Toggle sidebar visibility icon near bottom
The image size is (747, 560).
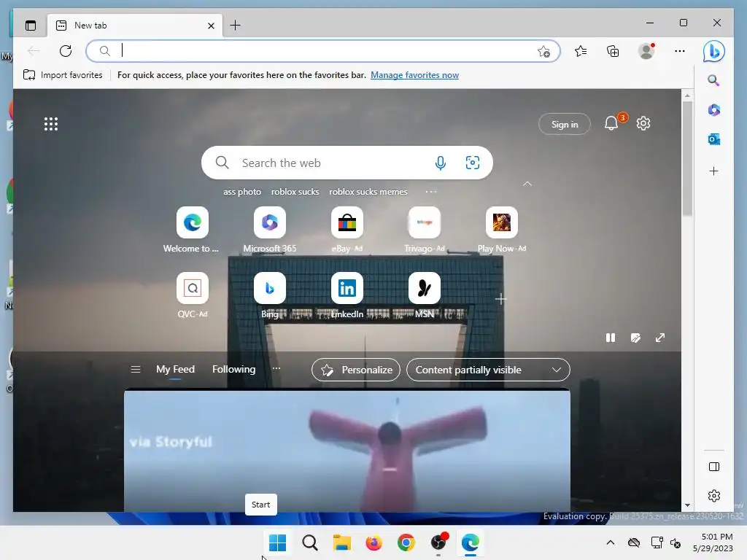[x=714, y=467]
